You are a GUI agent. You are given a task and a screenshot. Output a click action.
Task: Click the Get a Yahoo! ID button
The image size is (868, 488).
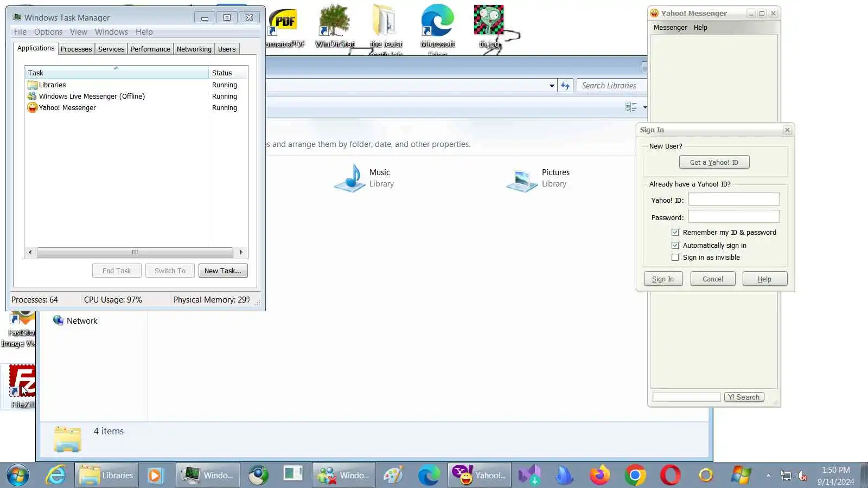pos(714,162)
